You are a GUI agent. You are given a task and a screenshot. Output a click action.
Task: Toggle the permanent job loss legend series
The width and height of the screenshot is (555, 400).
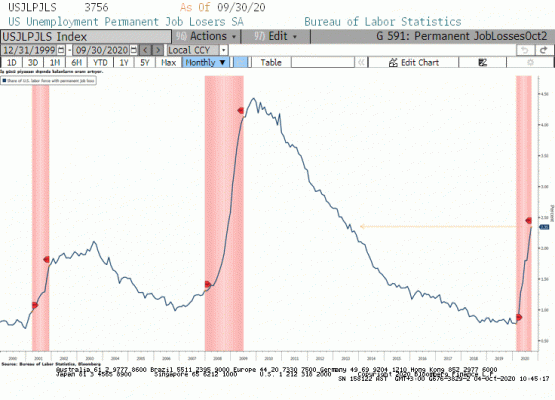point(48,81)
